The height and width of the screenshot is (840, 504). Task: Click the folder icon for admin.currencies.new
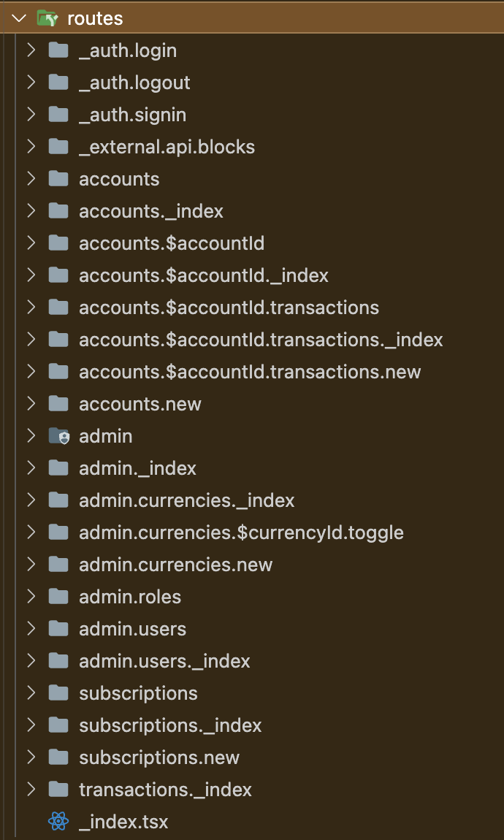[58, 564]
